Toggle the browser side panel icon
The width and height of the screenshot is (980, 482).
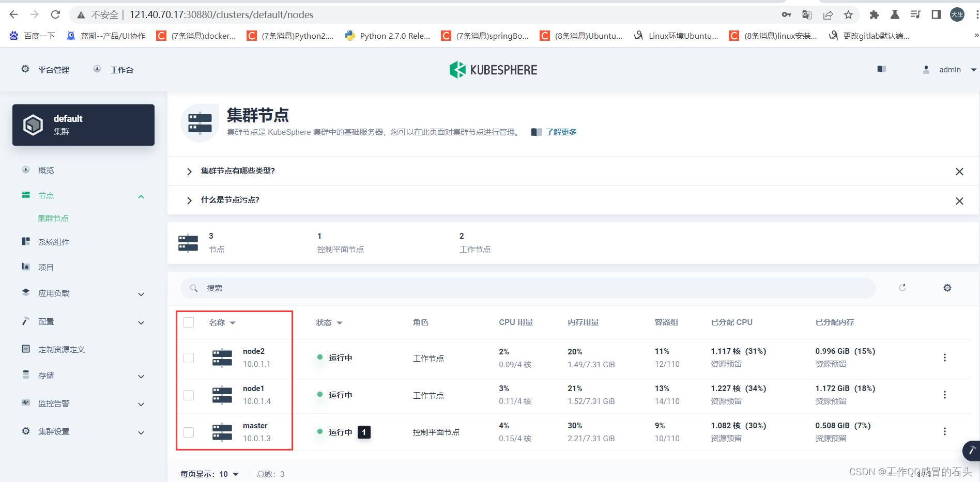936,14
